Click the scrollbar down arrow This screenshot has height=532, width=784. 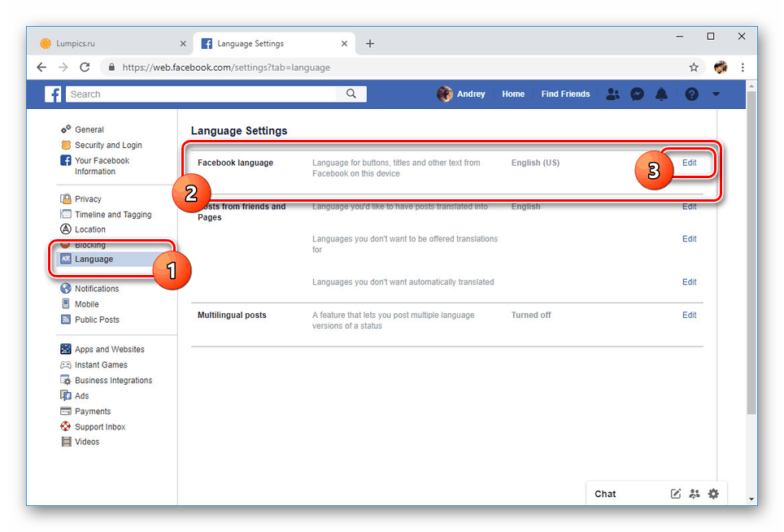[751, 499]
